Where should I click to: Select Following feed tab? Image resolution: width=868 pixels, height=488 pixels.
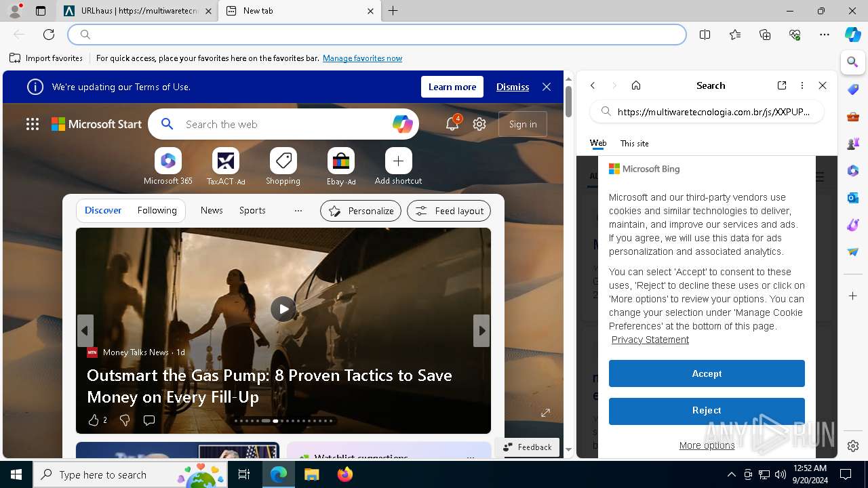click(157, 211)
